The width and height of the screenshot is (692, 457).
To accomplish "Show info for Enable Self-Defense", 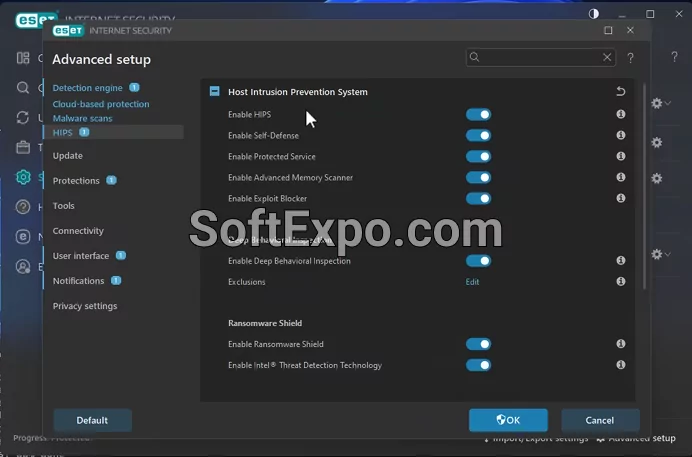I will point(621,135).
